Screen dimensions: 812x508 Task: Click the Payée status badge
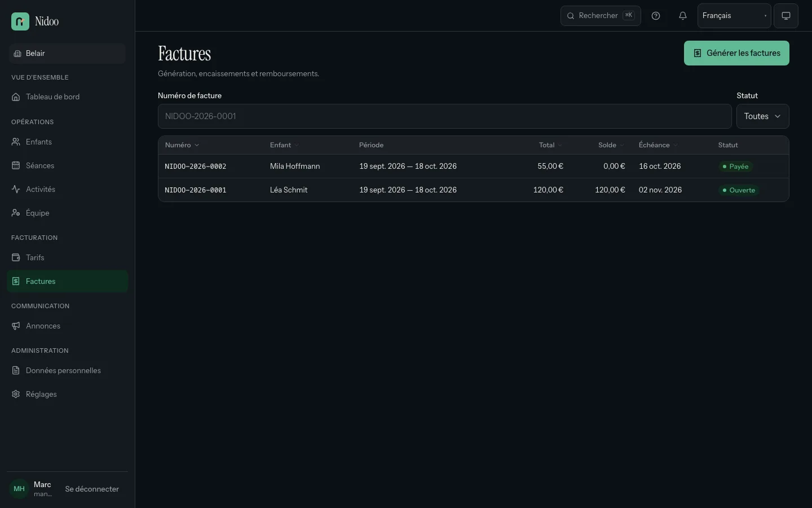pyautogui.click(x=736, y=167)
